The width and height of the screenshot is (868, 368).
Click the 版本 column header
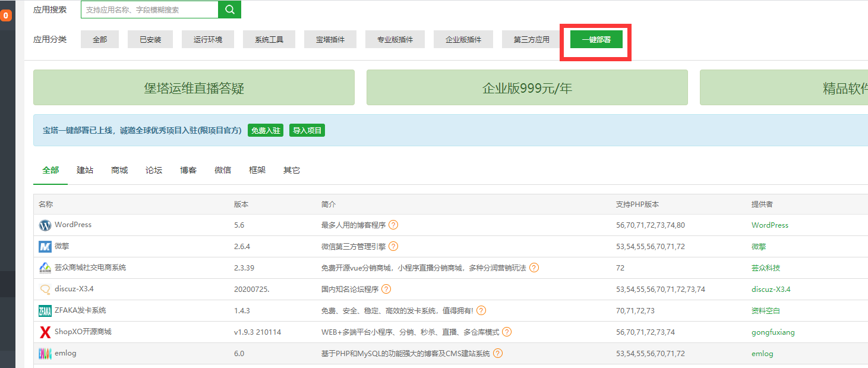241,204
